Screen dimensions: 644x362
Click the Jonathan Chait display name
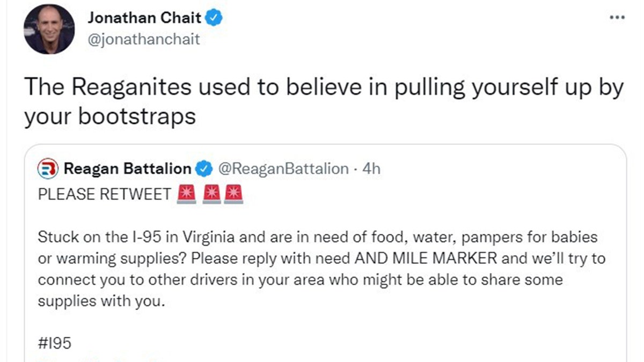coord(144,18)
